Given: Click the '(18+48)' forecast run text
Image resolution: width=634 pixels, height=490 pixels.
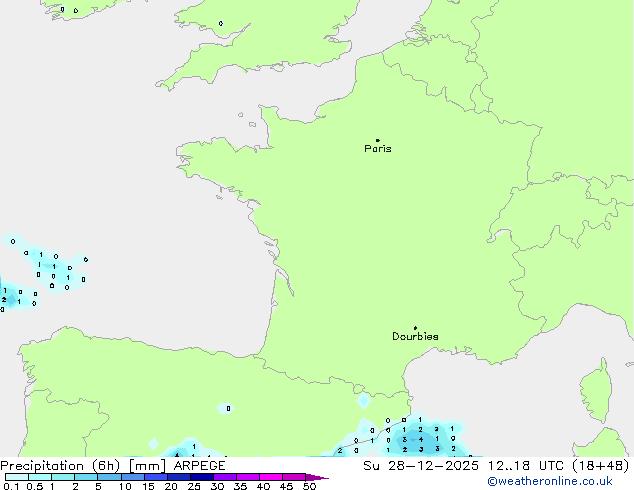Looking at the screenshot, I should [x=601, y=466].
